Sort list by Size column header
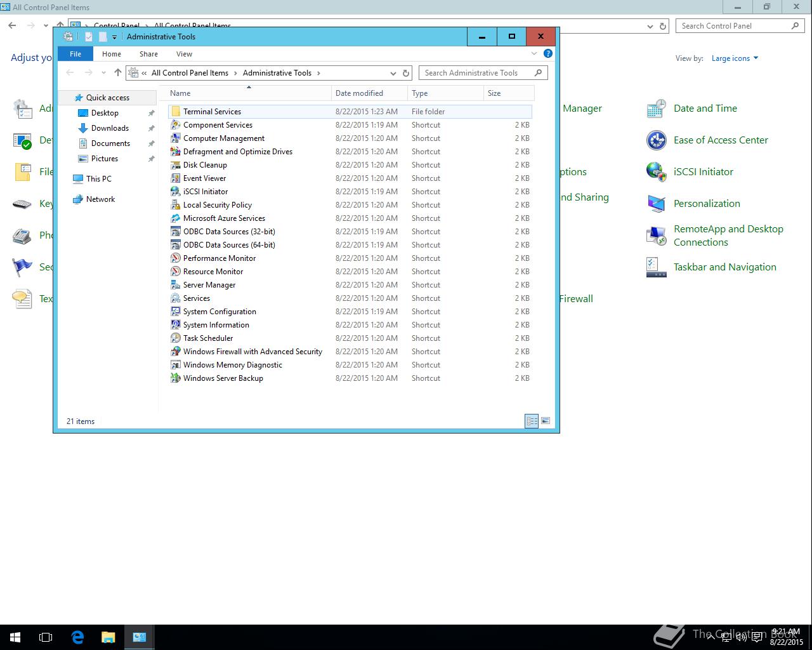 point(509,93)
